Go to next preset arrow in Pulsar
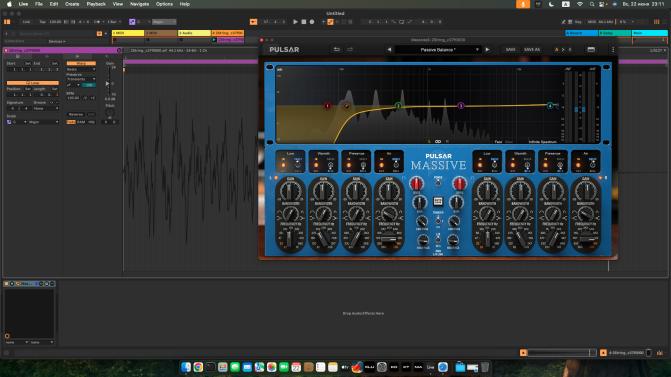Image resolution: width=671 pixels, height=377 pixels. (487, 50)
